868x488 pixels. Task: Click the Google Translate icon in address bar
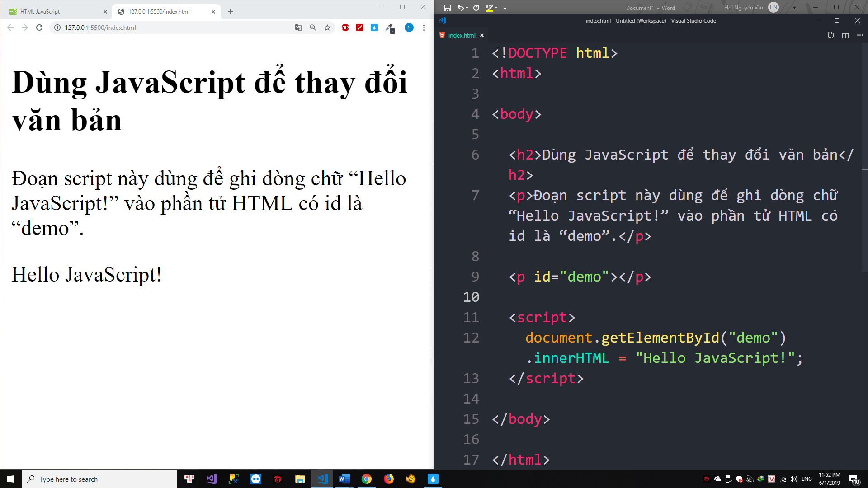[x=298, y=28]
